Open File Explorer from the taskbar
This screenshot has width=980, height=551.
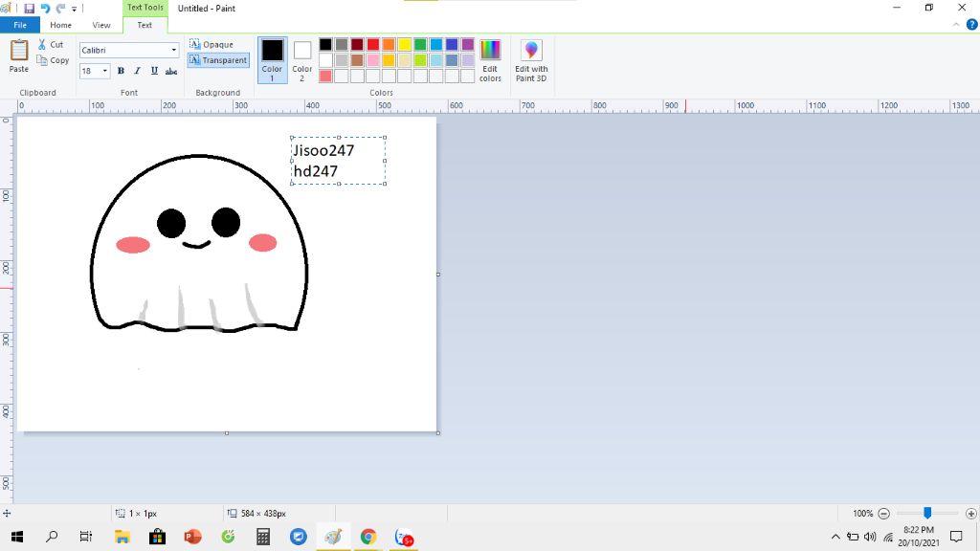coord(122,537)
